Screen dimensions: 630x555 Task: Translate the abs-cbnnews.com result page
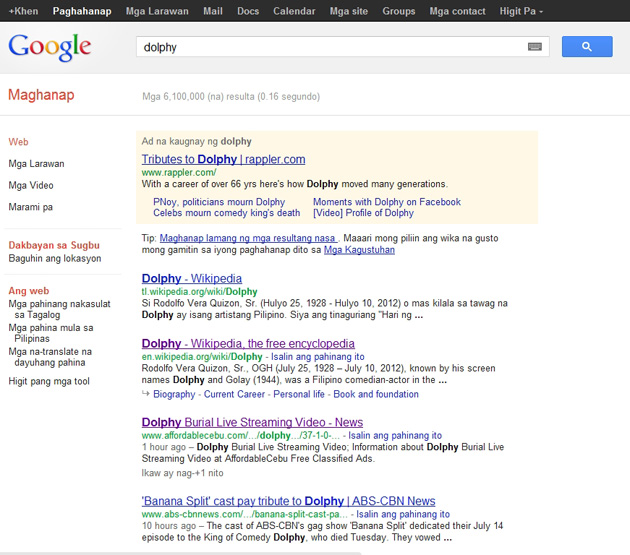click(x=403, y=514)
